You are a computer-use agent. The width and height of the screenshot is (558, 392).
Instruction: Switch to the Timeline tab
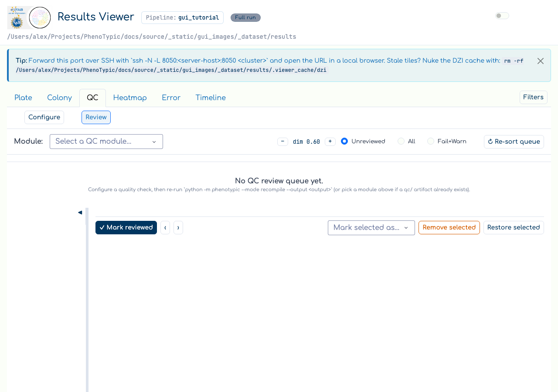[211, 98]
